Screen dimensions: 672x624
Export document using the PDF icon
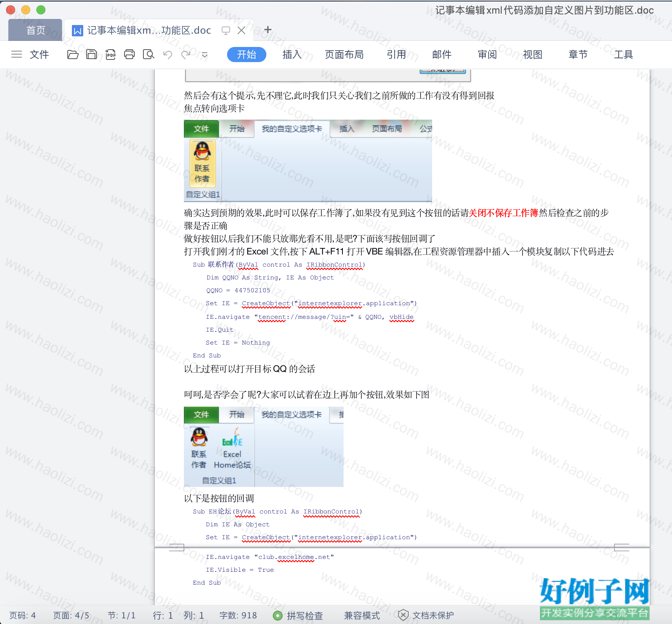pos(110,55)
